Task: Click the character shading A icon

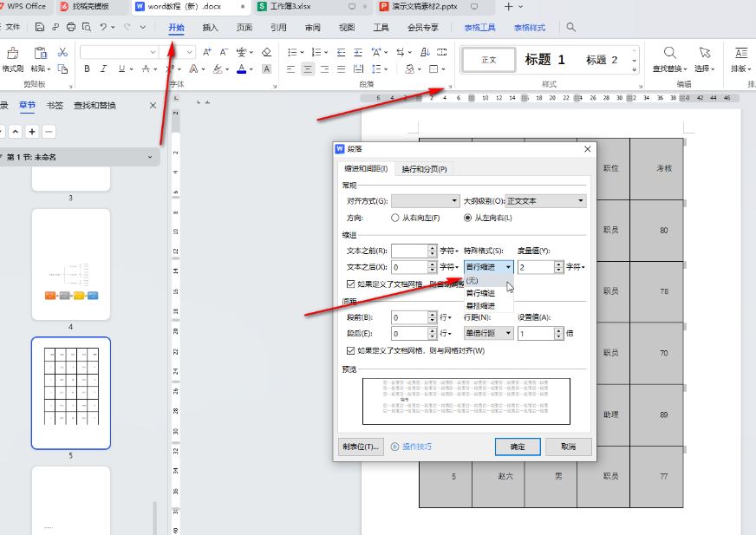Action: (267, 69)
